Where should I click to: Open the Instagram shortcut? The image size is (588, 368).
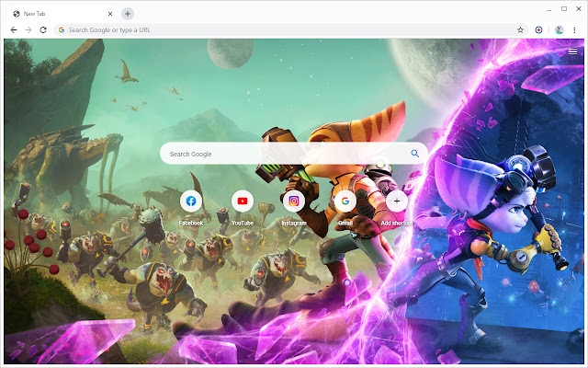point(294,201)
